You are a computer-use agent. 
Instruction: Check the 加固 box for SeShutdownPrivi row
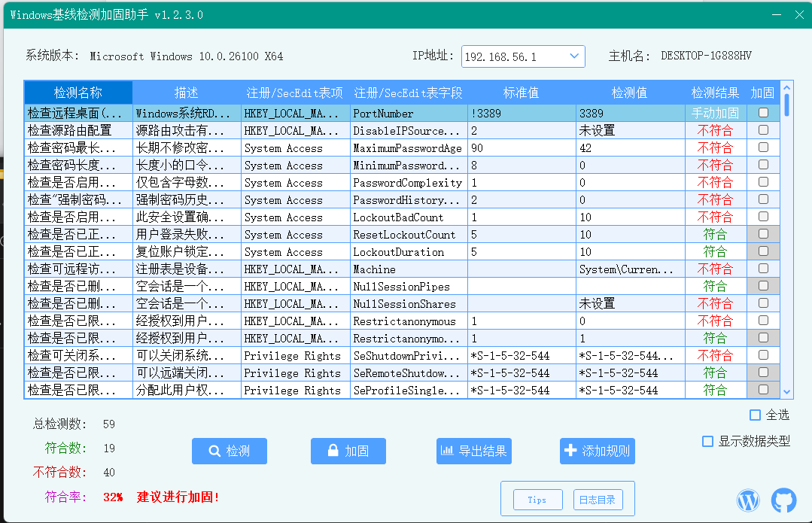[x=763, y=355]
